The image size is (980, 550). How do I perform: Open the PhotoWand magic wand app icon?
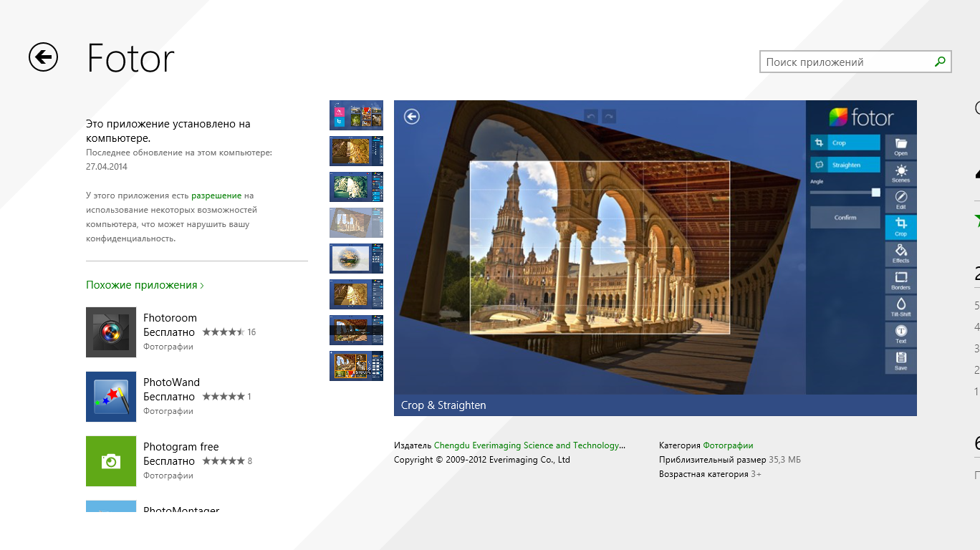pyautogui.click(x=111, y=397)
